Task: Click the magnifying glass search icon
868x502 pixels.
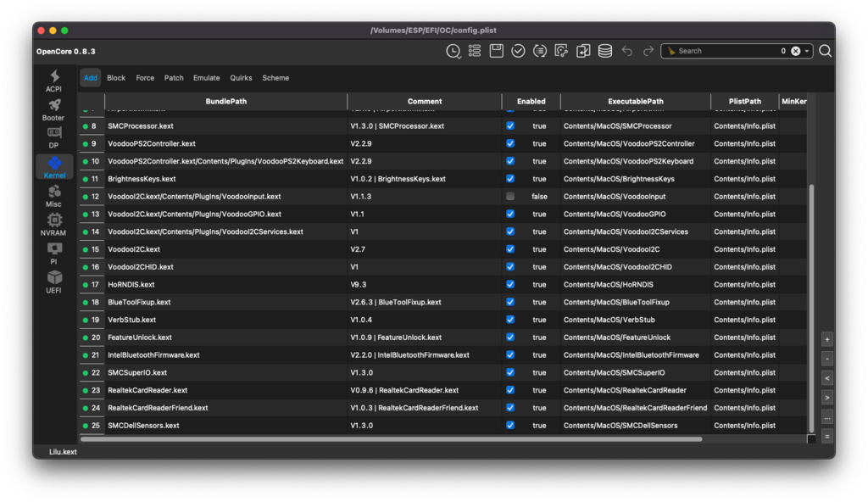Action: tap(825, 51)
